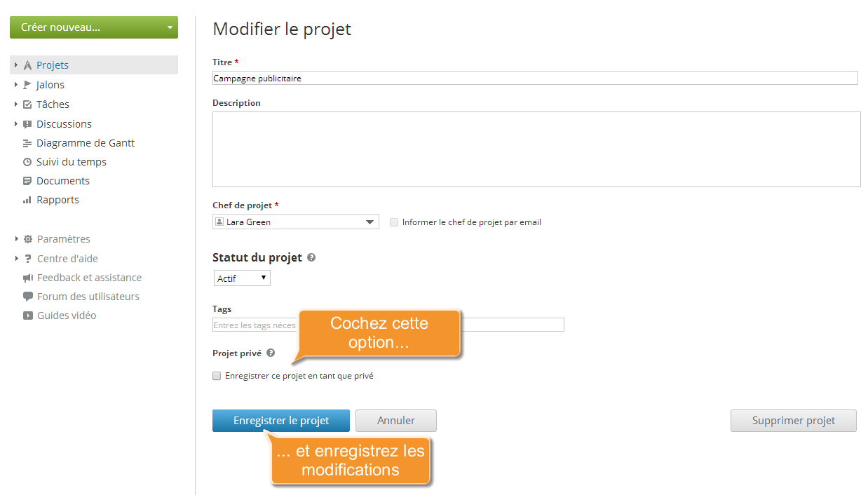Click the Tâches checkmark icon
Viewport: 868px width, 495px height.
27,104
